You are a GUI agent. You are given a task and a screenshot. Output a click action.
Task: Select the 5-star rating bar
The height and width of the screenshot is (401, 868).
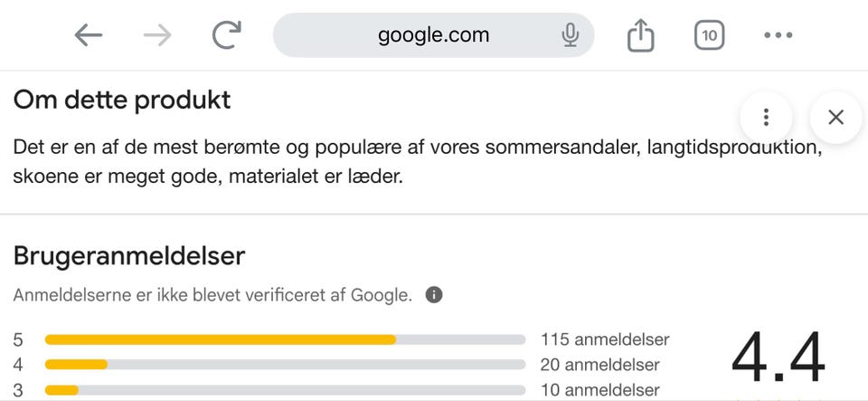coord(285,339)
